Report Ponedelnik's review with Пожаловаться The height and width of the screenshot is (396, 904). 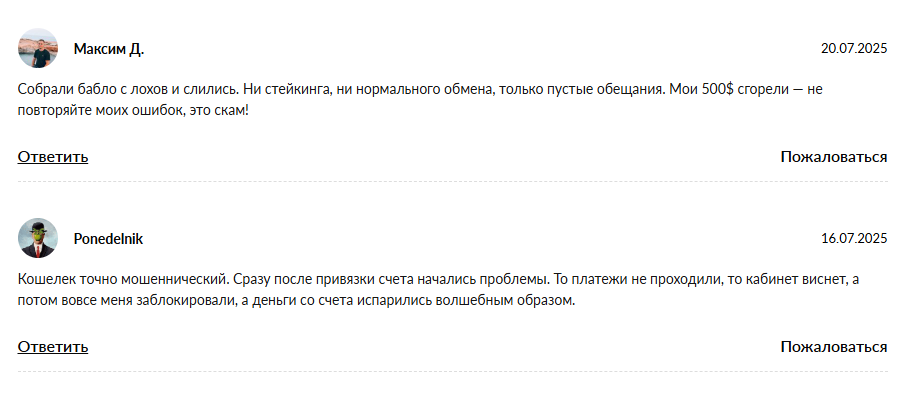(x=834, y=346)
